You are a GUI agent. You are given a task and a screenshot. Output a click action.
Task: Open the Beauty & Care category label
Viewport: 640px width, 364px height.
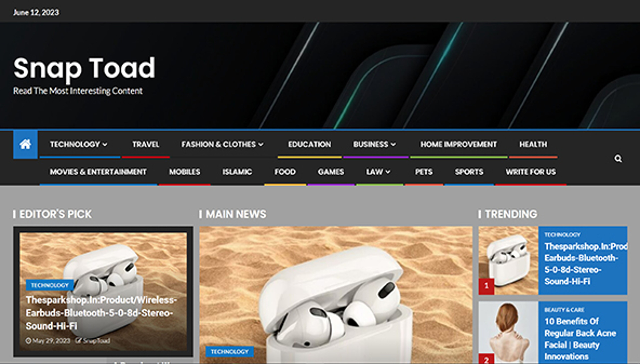point(564,310)
